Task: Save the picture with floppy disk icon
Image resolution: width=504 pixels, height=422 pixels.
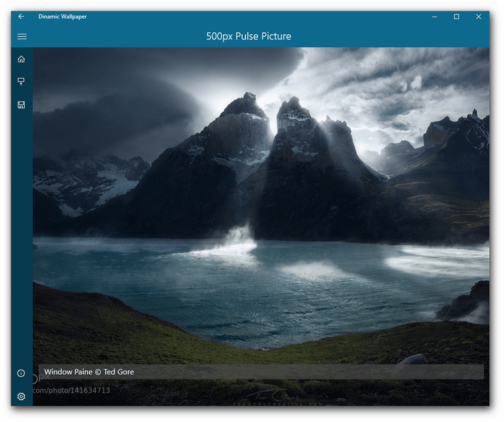Action: click(x=21, y=105)
